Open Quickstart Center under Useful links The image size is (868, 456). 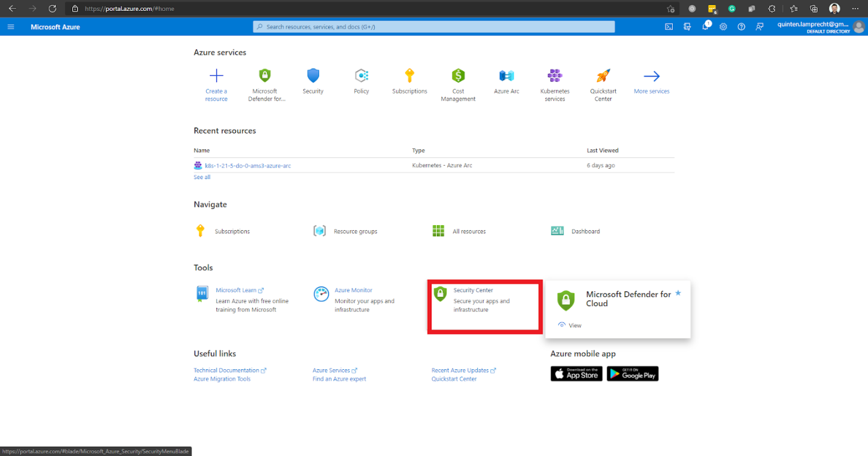454,379
